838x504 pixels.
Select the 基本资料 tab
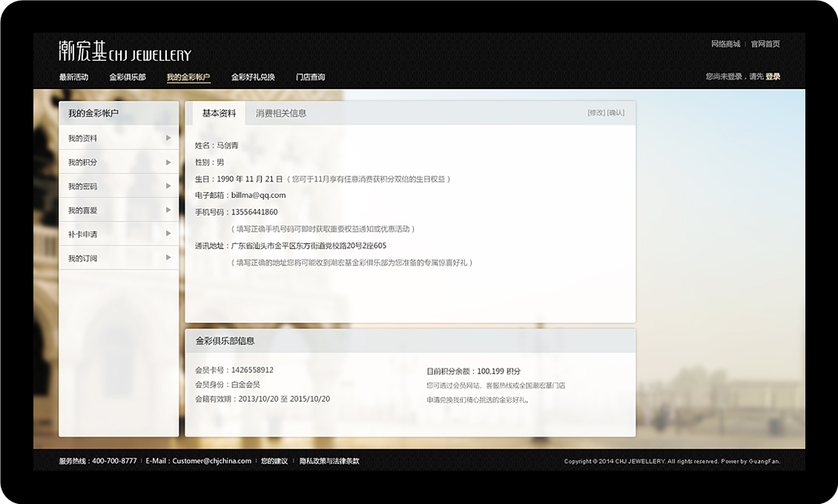click(219, 113)
